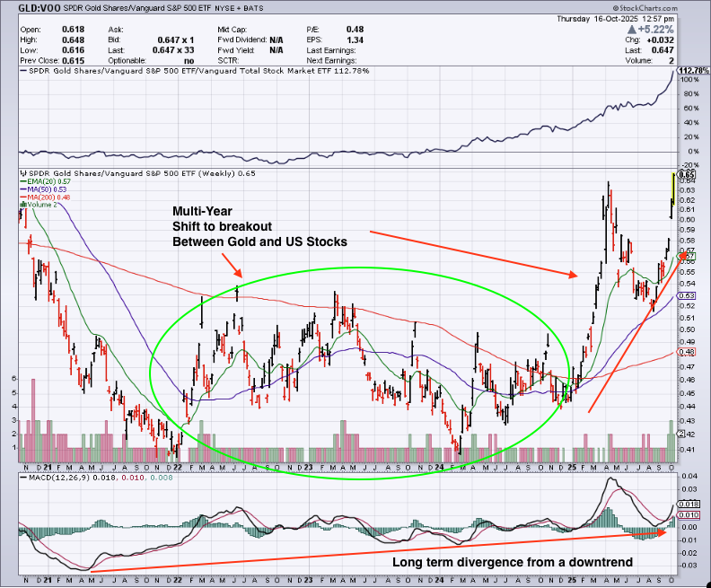Click the volume bars icon before Volume 2

22,205
